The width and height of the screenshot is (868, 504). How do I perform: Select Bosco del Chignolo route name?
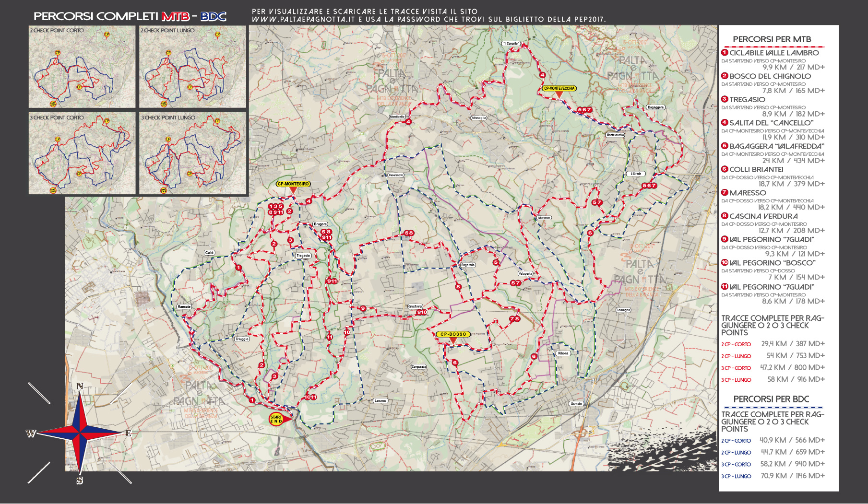coord(770,76)
